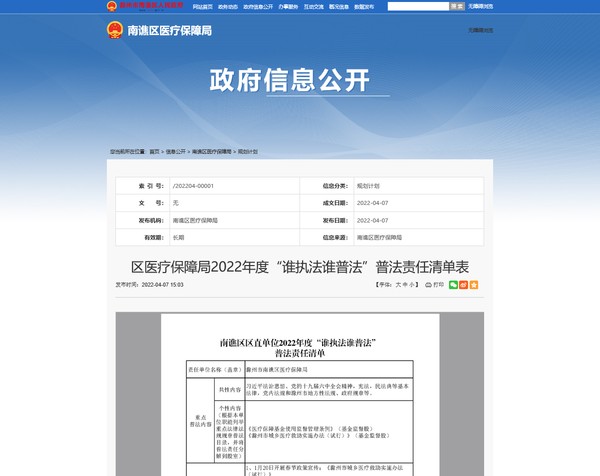Screen dimensions: 600x476
Task: Click 信息来源 value 南谯区医疗保障局
Action: [x=379, y=238]
